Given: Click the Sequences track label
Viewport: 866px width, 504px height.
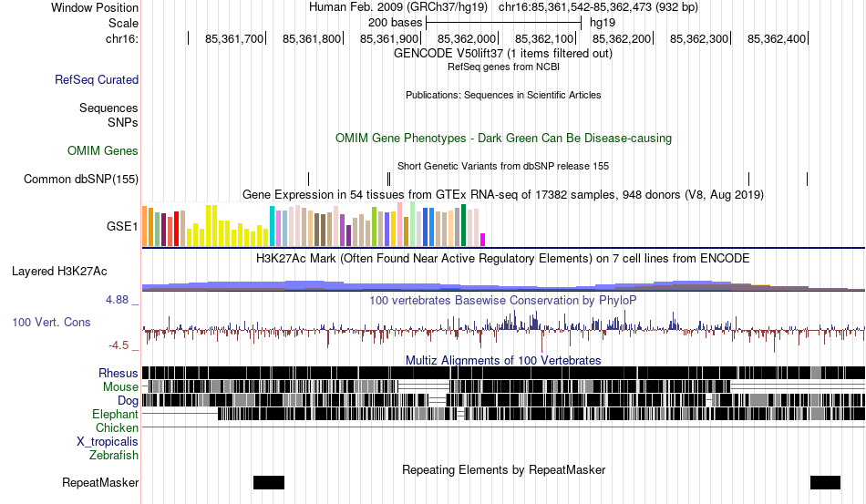Looking at the screenshot, I should click(x=108, y=108).
